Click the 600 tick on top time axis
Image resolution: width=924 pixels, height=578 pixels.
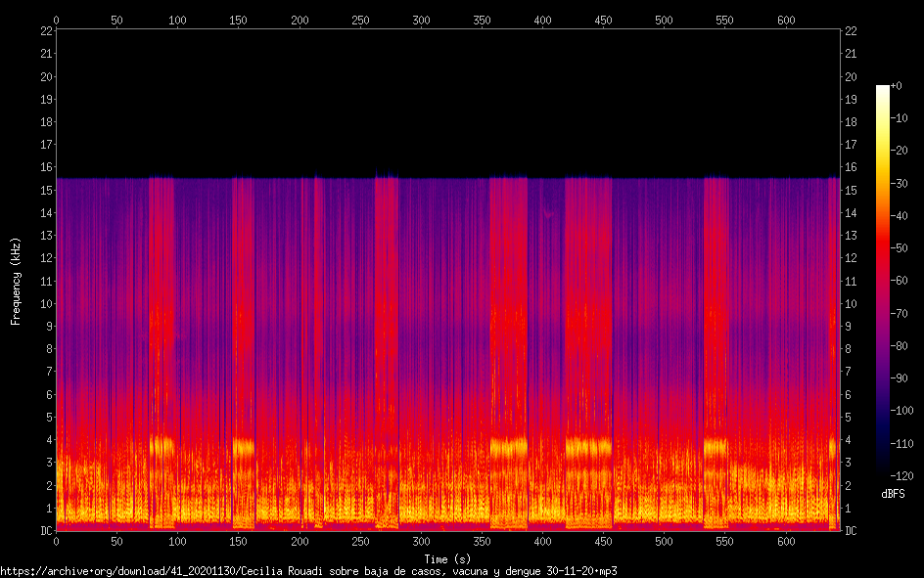[x=786, y=20]
